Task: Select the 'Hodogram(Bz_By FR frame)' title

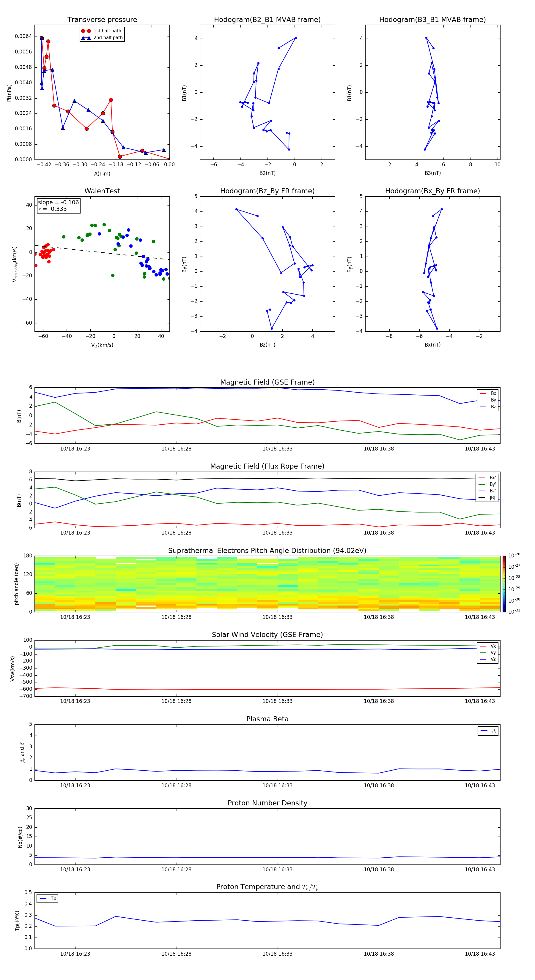Action: click(267, 191)
